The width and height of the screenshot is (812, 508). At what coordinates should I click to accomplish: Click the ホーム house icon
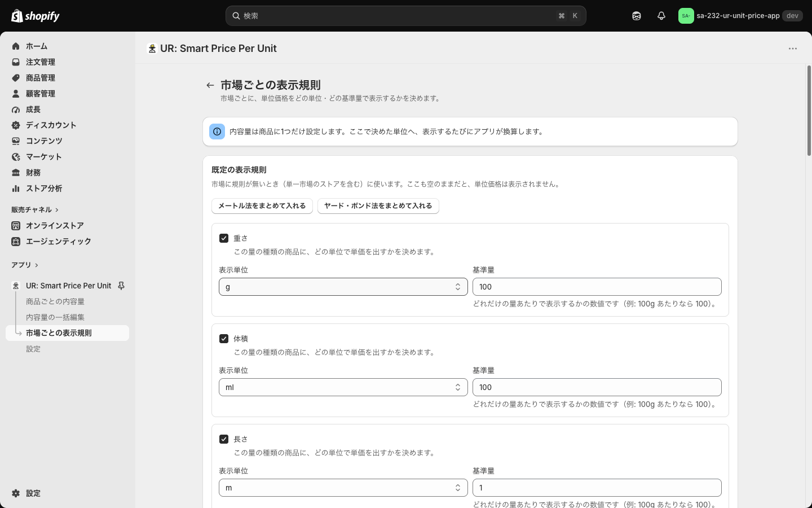pyautogui.click(x=16, y=46)
